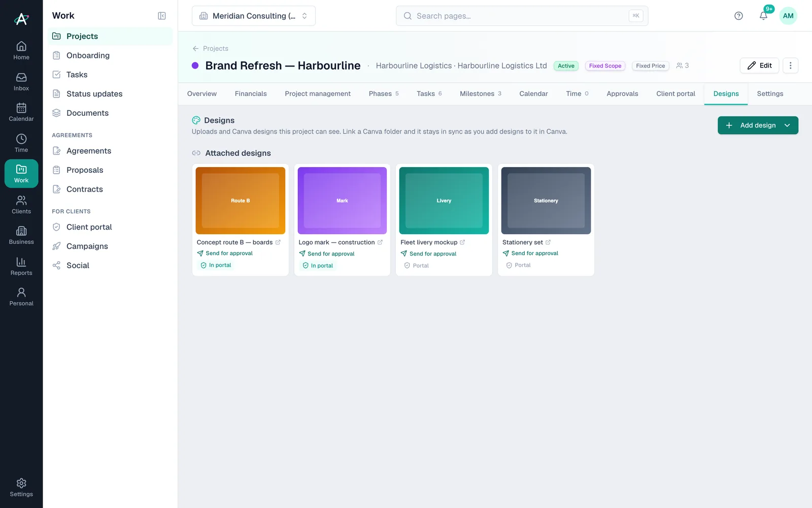Toggle In portal for Logo mark construction

point(318,266)
